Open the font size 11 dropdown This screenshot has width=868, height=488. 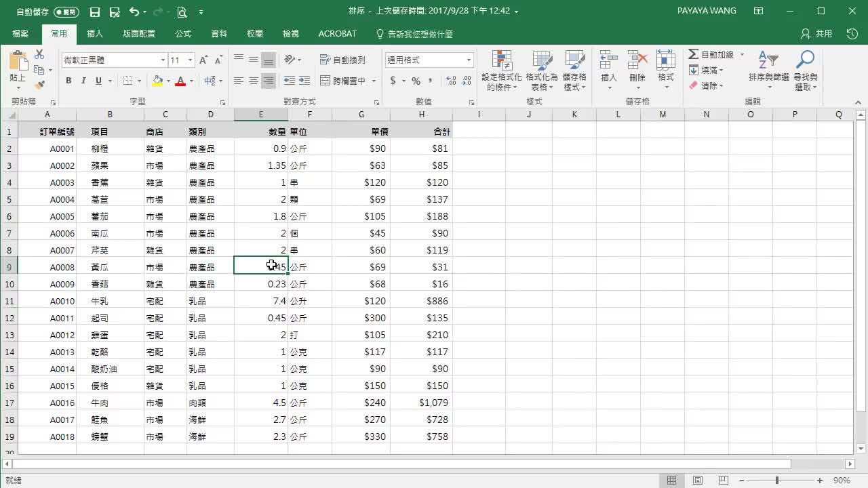[x=190, y=60]
